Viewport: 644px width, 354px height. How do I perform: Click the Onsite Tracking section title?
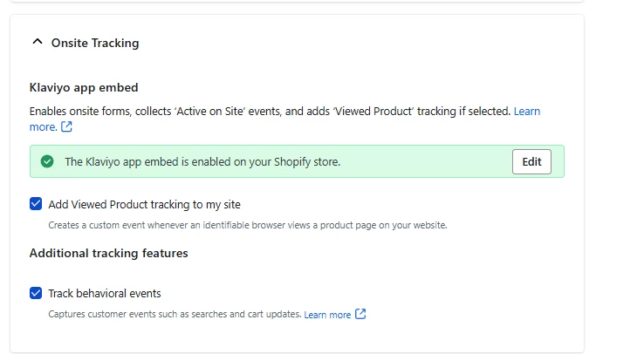tap(94, 43)
